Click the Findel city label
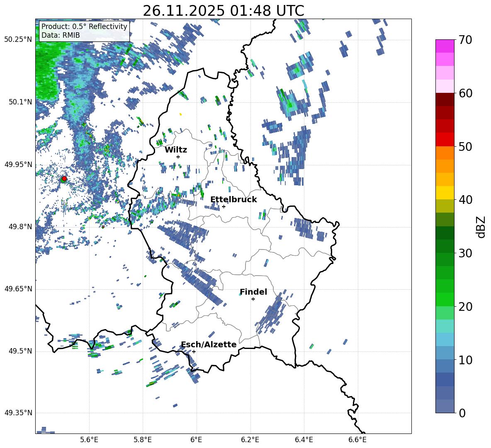491x448 pixels. pyautogui.click(x=253, y=292)
